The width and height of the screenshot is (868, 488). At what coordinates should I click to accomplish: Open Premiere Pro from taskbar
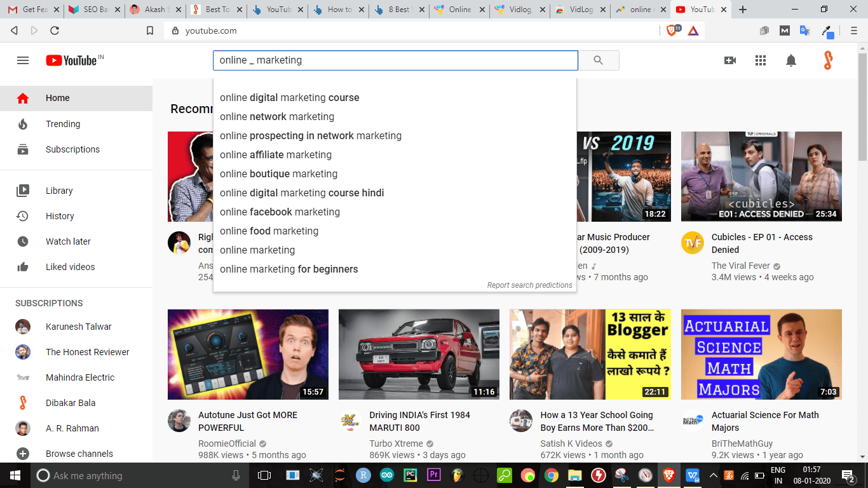(434, 475)
